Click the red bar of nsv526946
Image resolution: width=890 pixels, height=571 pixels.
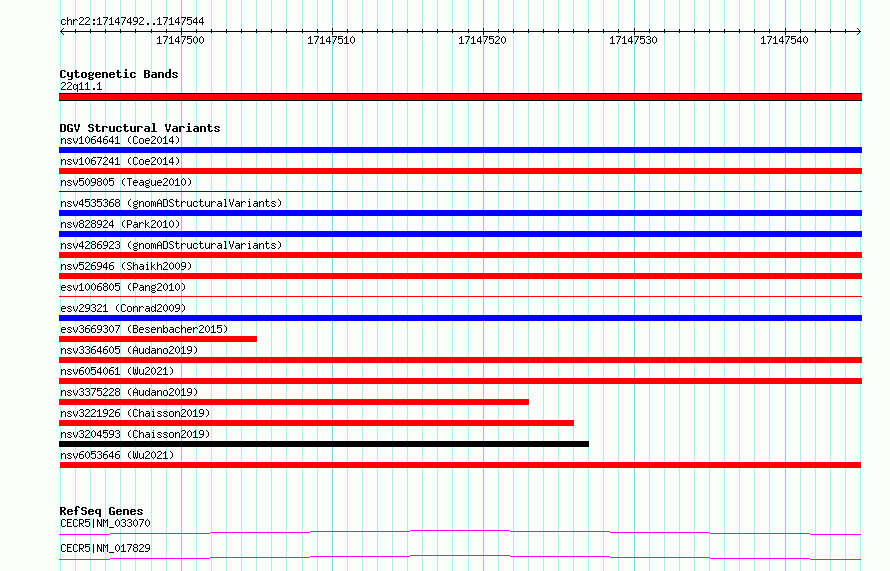(x=460, y=276)
